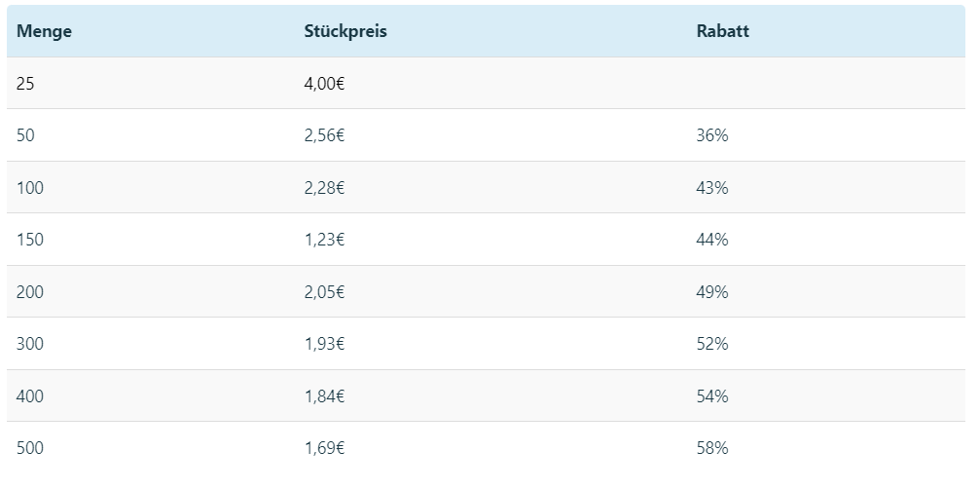Select the 36% discount value
Image resolution: width=980 pixels, height=489 pixels.
(x=712, y=135)
